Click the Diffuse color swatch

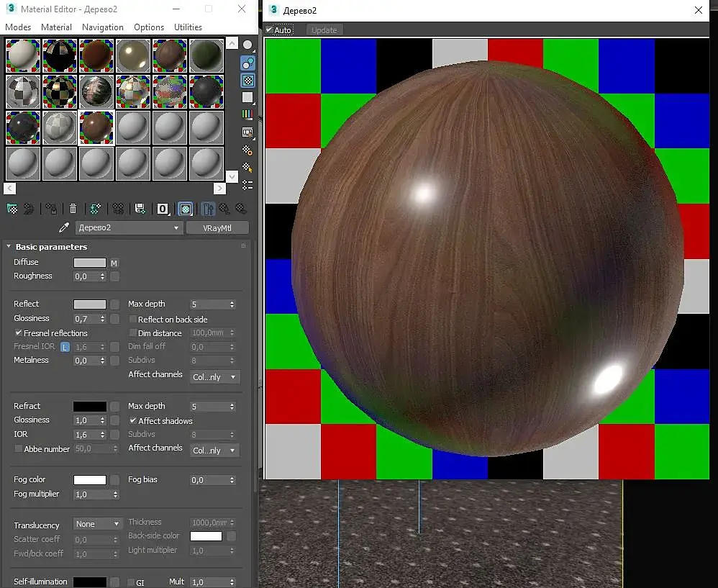[90, 263]
